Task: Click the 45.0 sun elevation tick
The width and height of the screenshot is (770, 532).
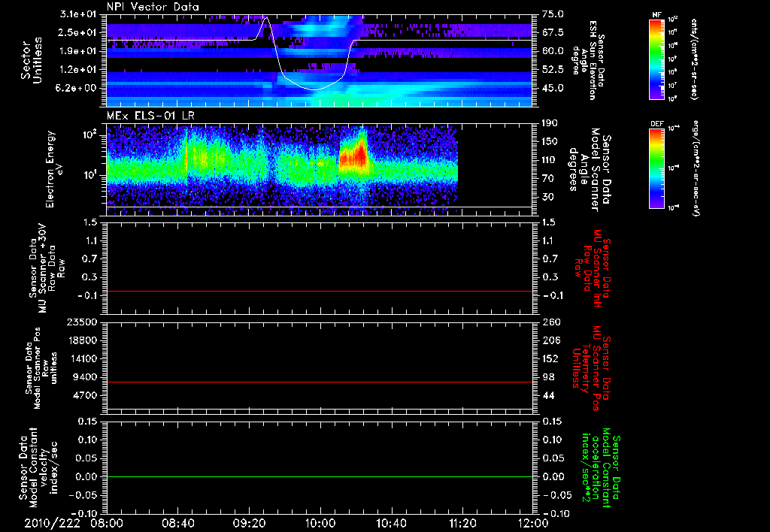Action: (x=553, y=89)
